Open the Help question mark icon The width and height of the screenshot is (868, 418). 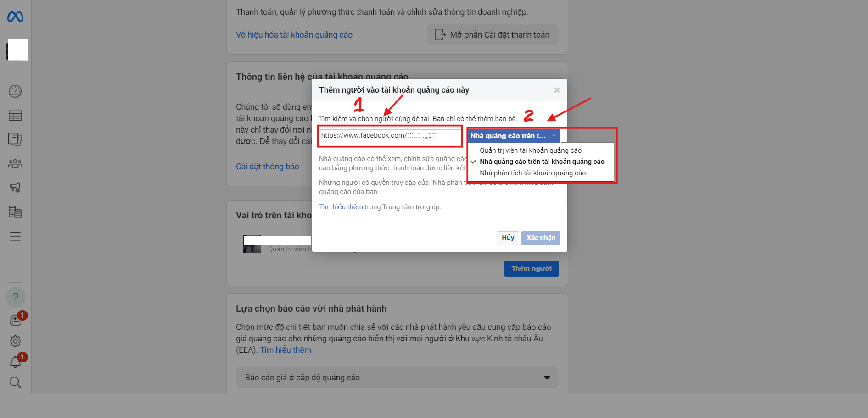[15, 297]
